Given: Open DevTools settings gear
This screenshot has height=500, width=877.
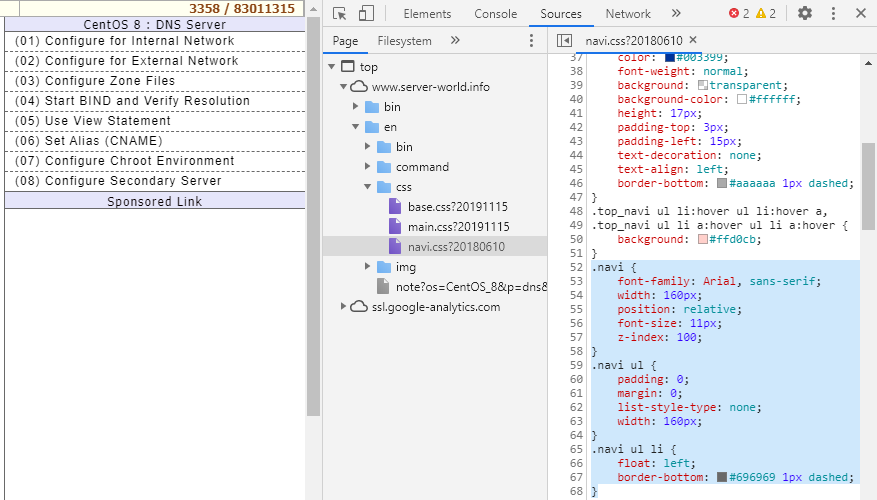Looking at the screenshot, I should pos(805,14).
